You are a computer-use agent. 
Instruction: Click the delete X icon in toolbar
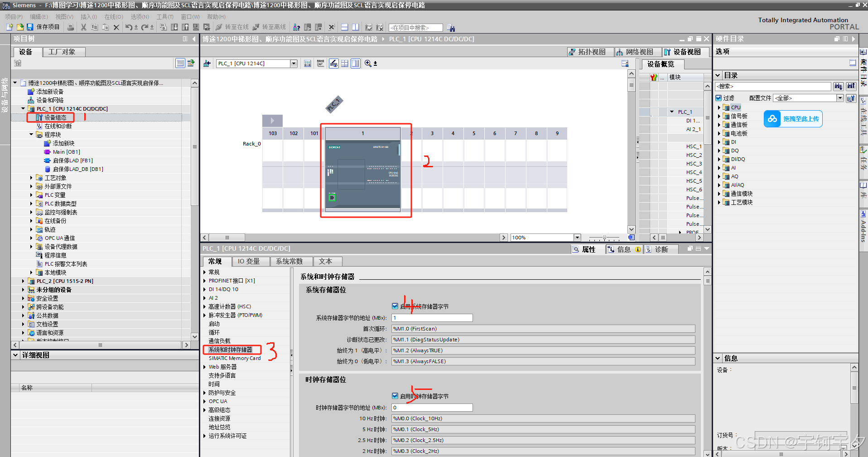[116, 27]
